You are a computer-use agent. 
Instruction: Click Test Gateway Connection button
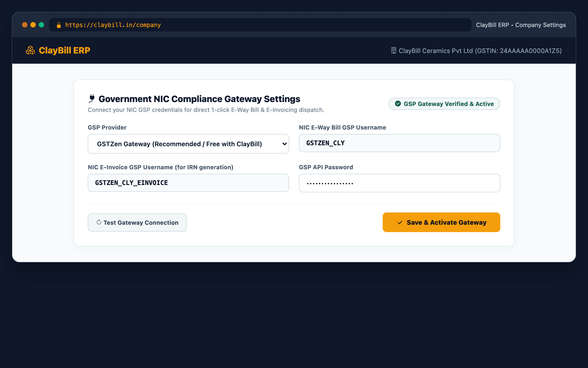[x=137, y=223]
